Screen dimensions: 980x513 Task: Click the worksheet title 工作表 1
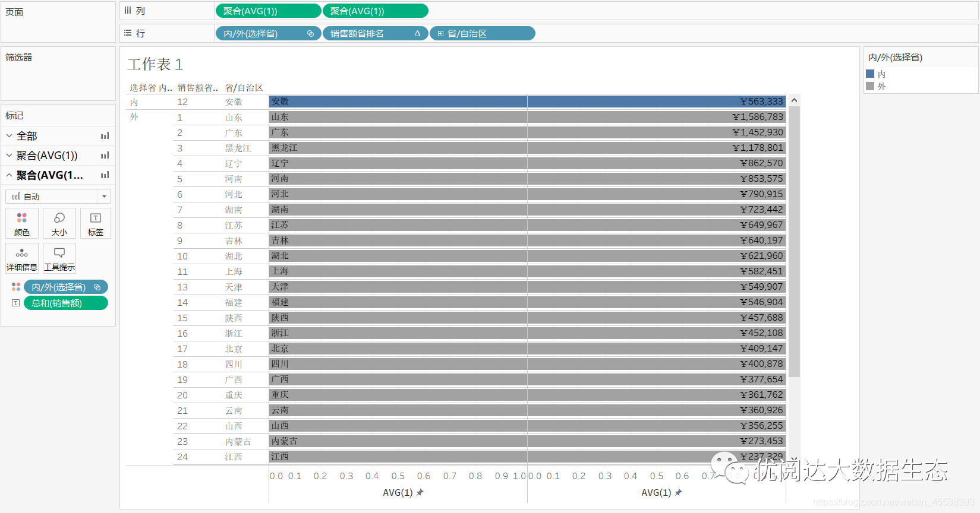(x=155, y=64)
